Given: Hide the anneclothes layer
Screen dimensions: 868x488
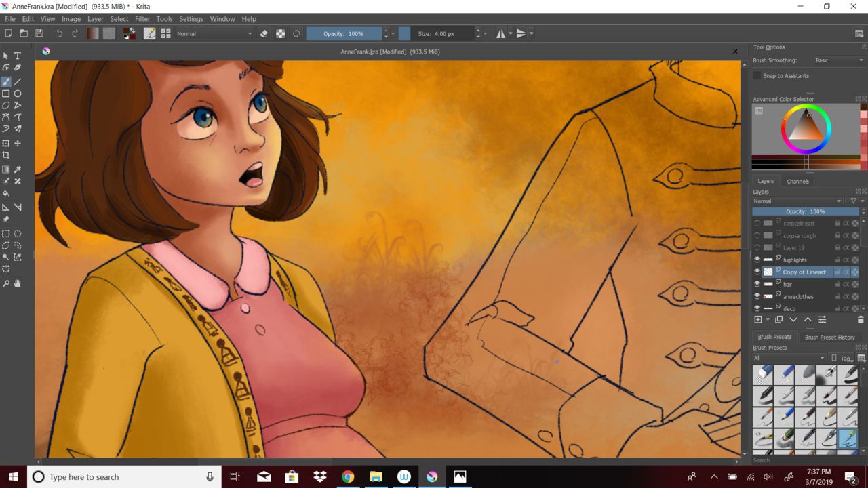Looking at the screenshot, I should [x=757, y=296].
